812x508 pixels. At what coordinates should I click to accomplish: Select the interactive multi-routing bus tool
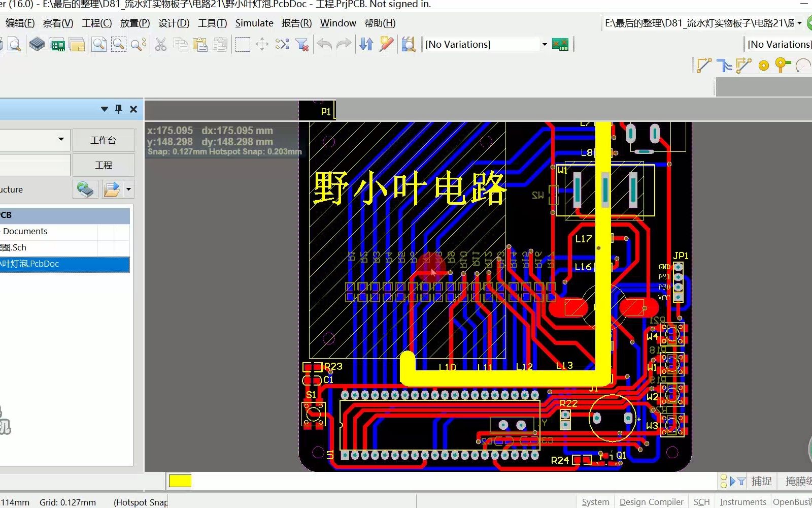(x=724, y=66)
